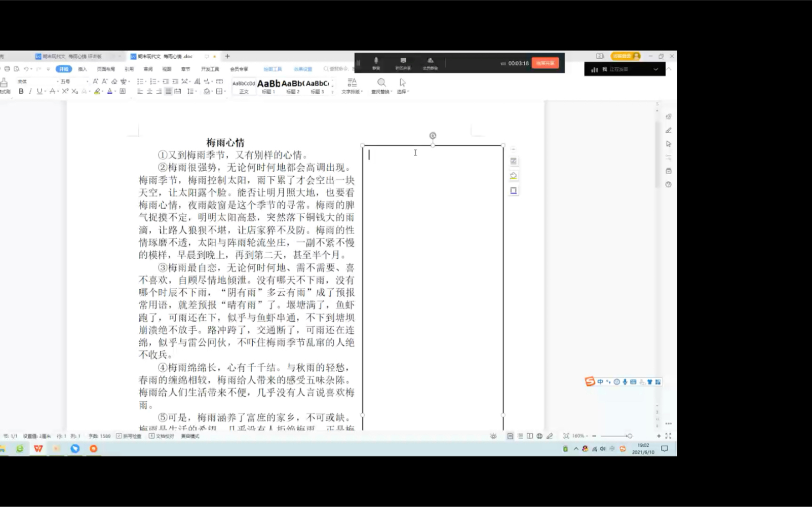Screen dimensions: 812x507
Task: Select justify text alignment
Action: coord(168,91)
